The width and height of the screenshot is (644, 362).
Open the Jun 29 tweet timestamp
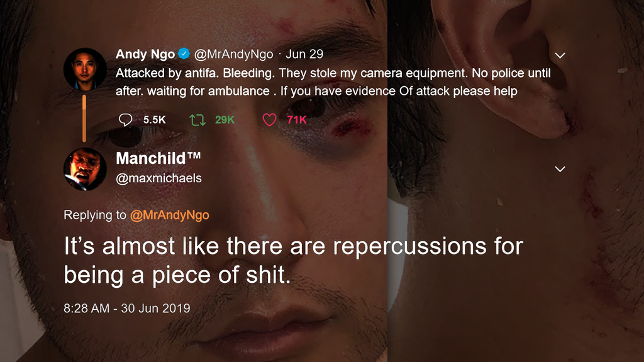click(x=304, y=55)
